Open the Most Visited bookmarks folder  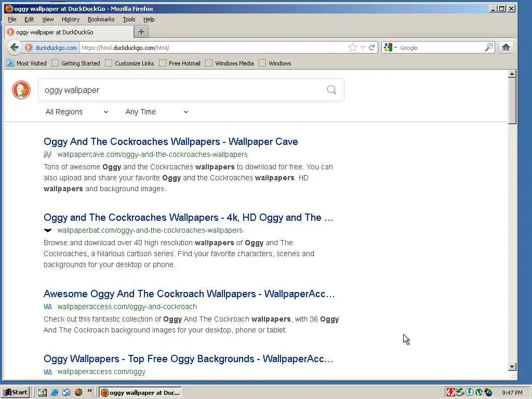point(26,63)
